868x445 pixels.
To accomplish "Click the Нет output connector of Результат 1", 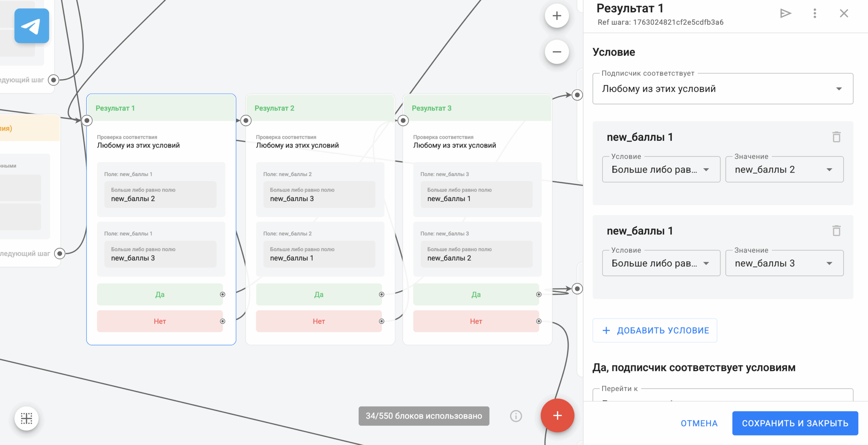I will click(x=222, y=321).
